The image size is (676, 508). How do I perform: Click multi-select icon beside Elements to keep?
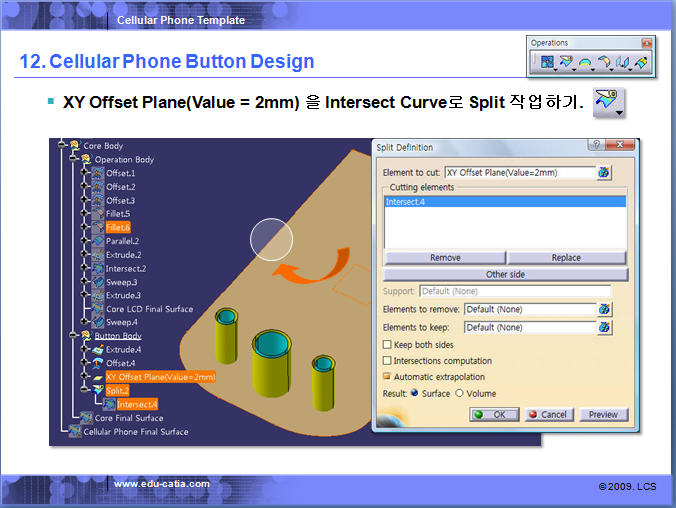coord(604,327)
